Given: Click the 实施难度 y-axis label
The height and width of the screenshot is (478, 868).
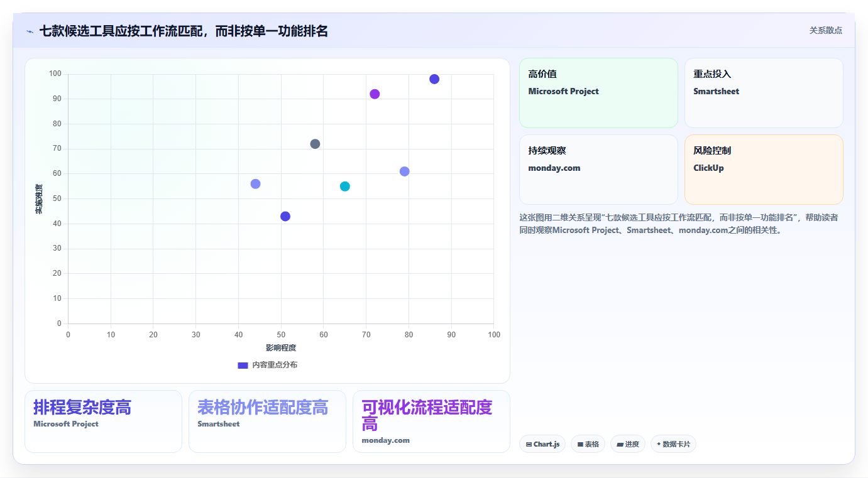Looking at the screenshot, I should pos(39,198).
